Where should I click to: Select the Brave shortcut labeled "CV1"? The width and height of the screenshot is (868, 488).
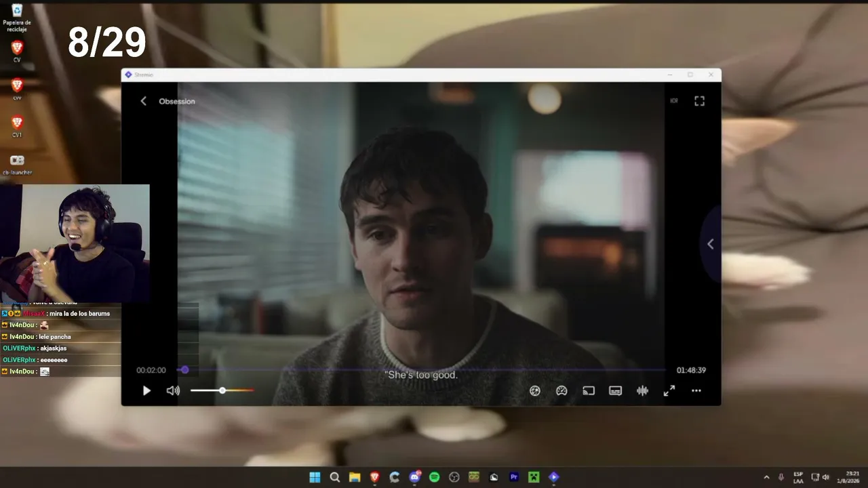point(17,127)
